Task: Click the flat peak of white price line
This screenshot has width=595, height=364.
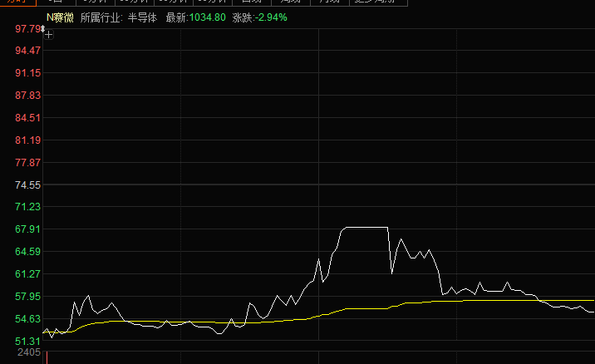Action: [366, 227]
